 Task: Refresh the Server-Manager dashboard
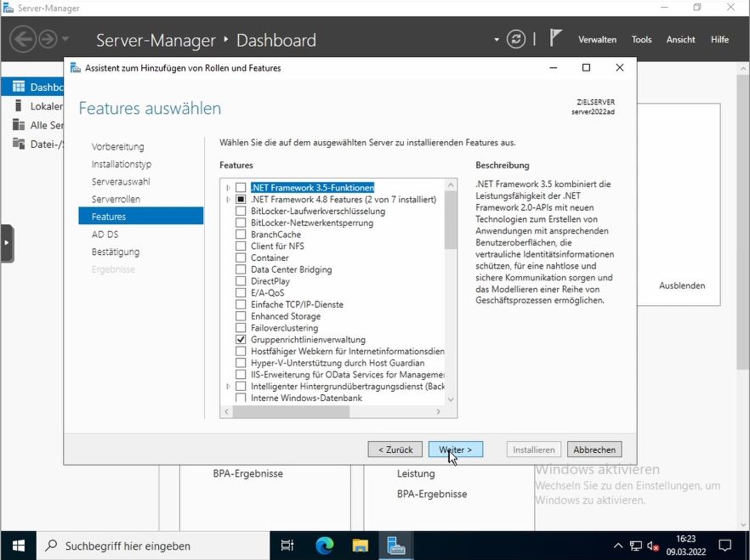pyautogui.click(x=515, y=39)
